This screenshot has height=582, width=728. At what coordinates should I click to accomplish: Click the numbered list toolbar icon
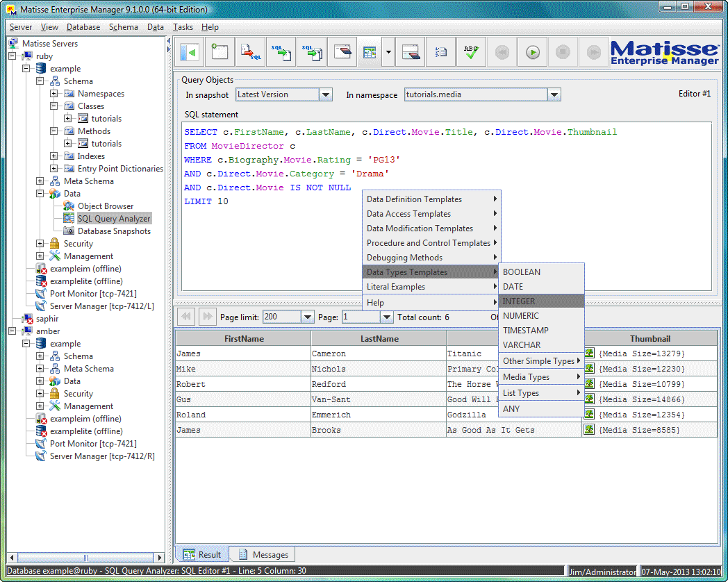coord(441,52)
